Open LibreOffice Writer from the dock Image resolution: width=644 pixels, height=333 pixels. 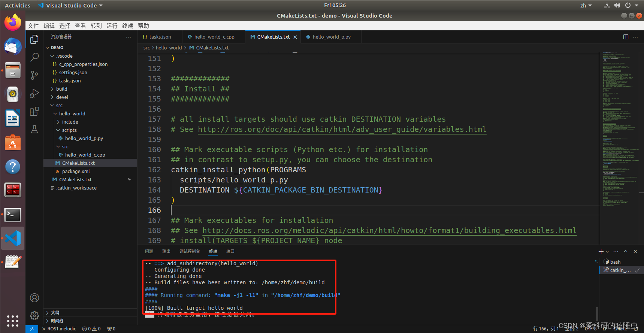pos(13,118)
